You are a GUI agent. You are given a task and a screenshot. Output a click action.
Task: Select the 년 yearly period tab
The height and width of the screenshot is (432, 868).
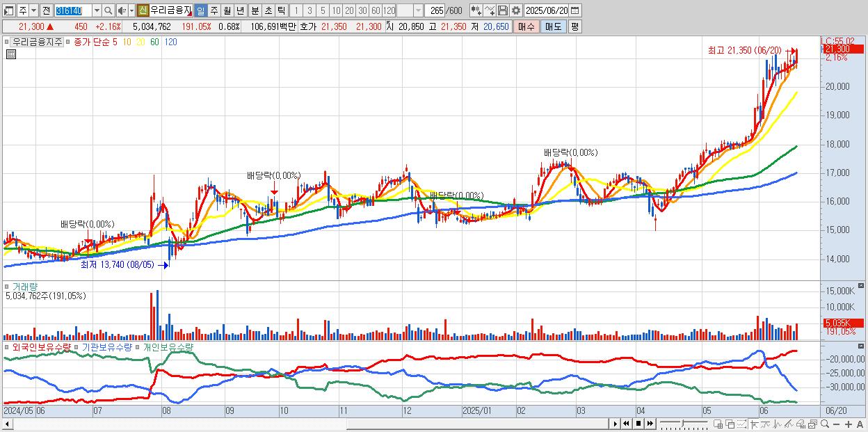[240, 10]
